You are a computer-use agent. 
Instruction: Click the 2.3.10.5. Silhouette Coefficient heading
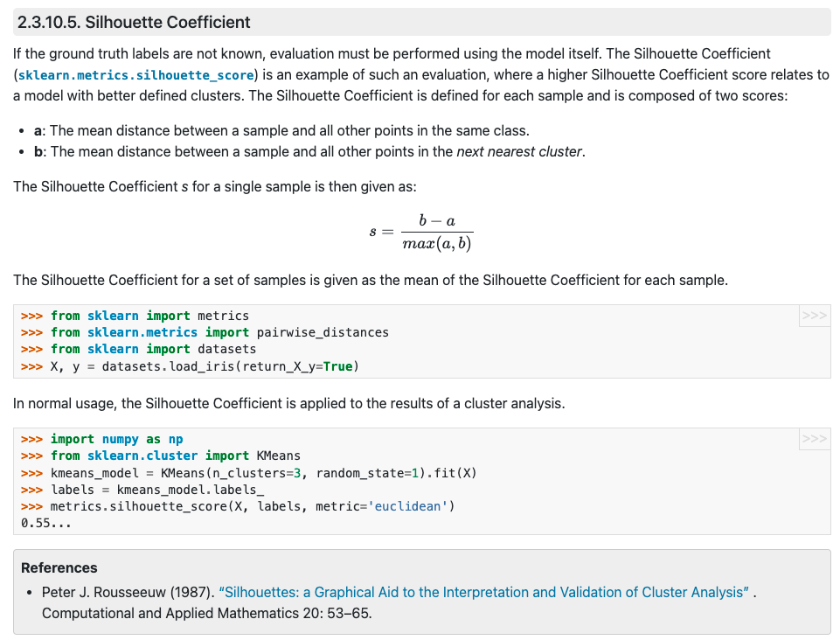tap(134, 22)
